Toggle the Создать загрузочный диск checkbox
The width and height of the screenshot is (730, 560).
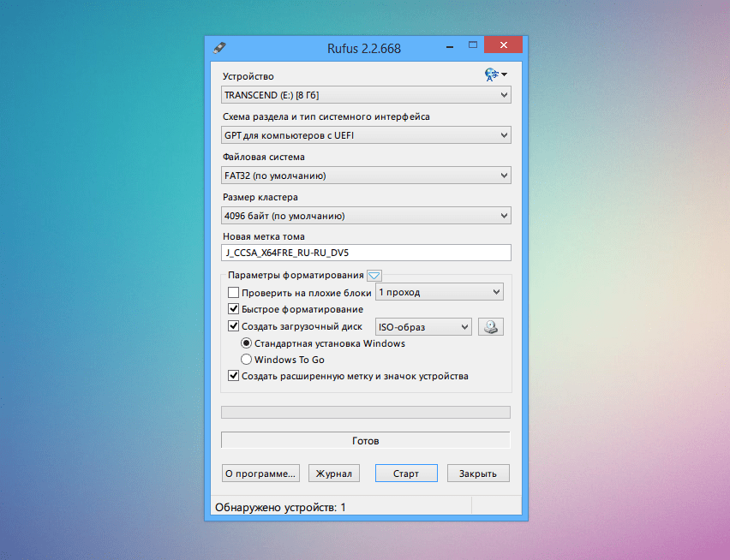click(x=234, y=326)
